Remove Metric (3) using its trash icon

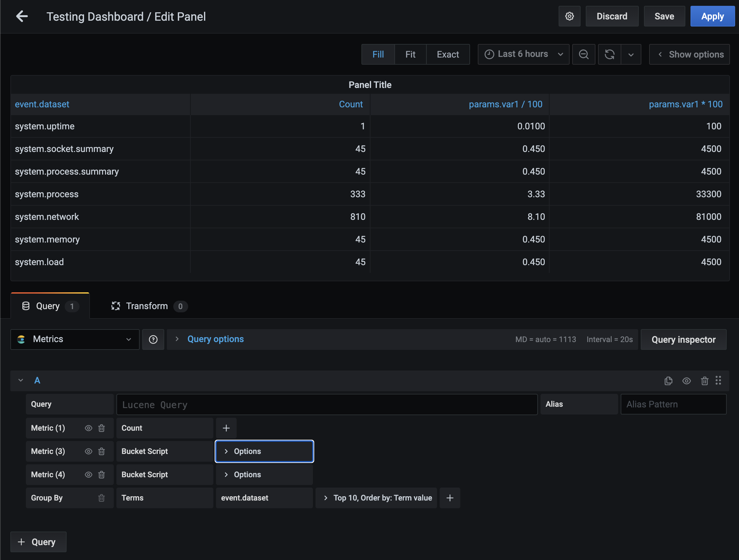102,451
